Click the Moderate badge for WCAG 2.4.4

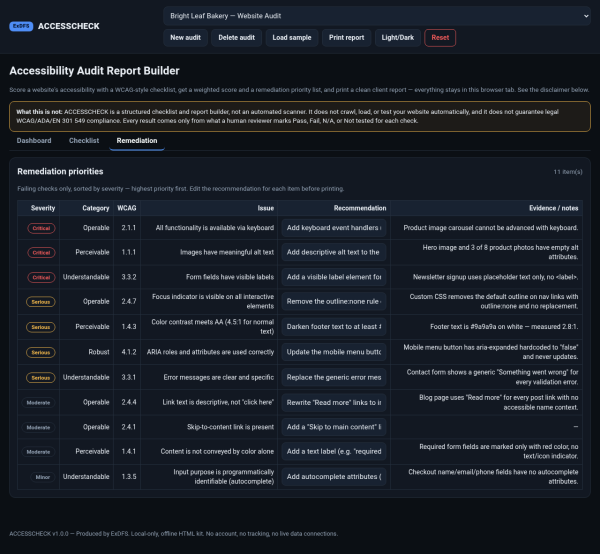click(38, 403)
